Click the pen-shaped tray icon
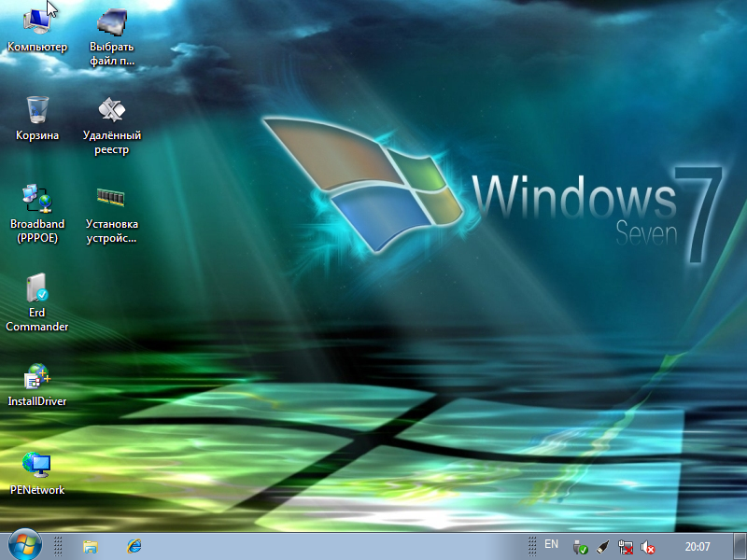 pos(603,548)
